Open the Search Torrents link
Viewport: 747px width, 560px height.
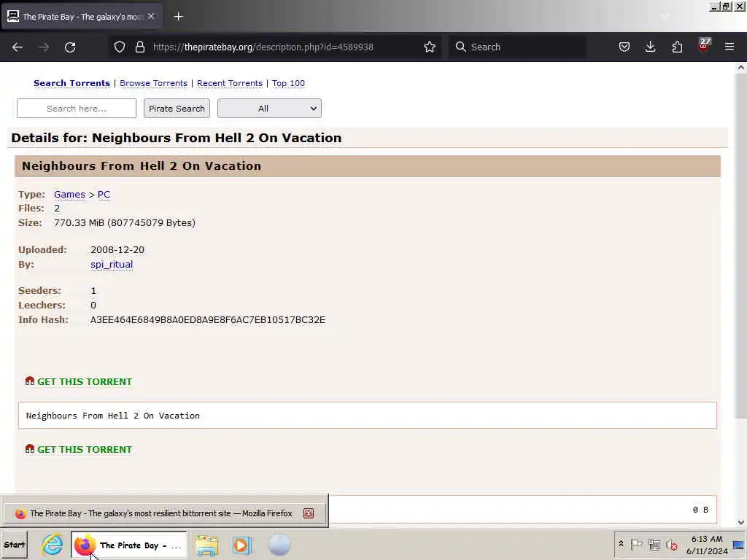(x=71, y=83)
